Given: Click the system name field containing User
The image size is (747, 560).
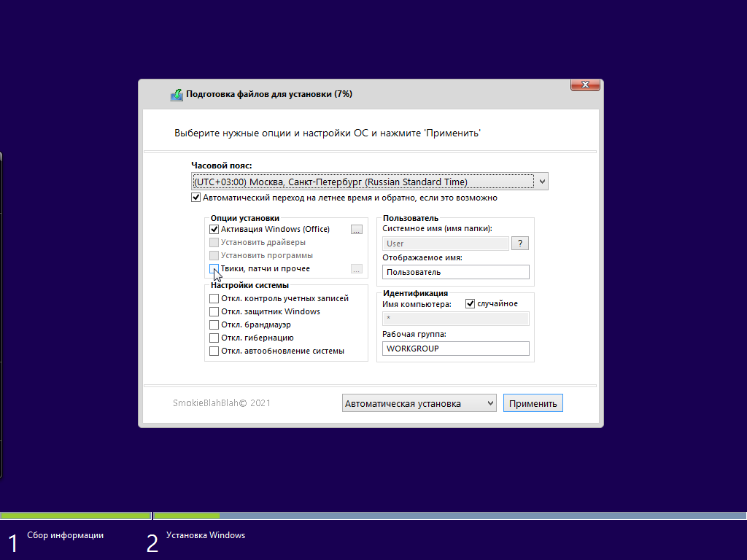Looking at the screenshot, I should [446, 244].
